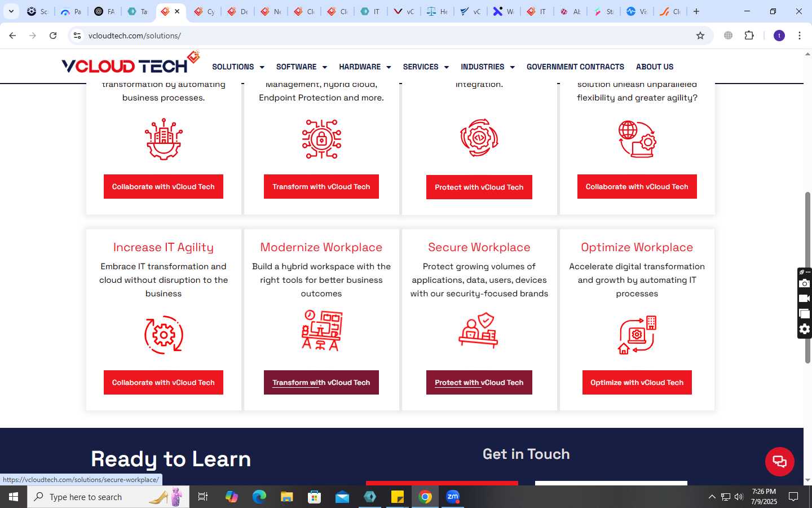This screenshot has width=812, height=508.
Task: Click the code-gear icon above the upper Protect button
Action: tap(479, 138)
